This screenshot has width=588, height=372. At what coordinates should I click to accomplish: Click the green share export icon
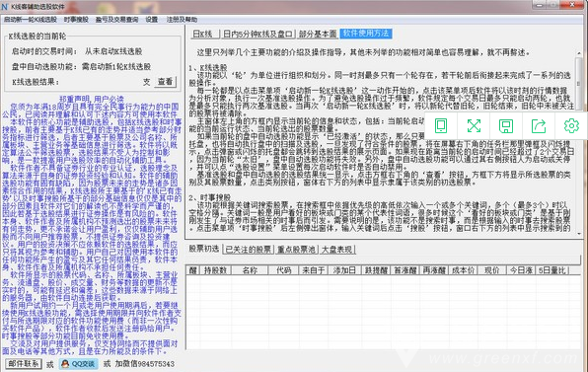click(539, 126)
